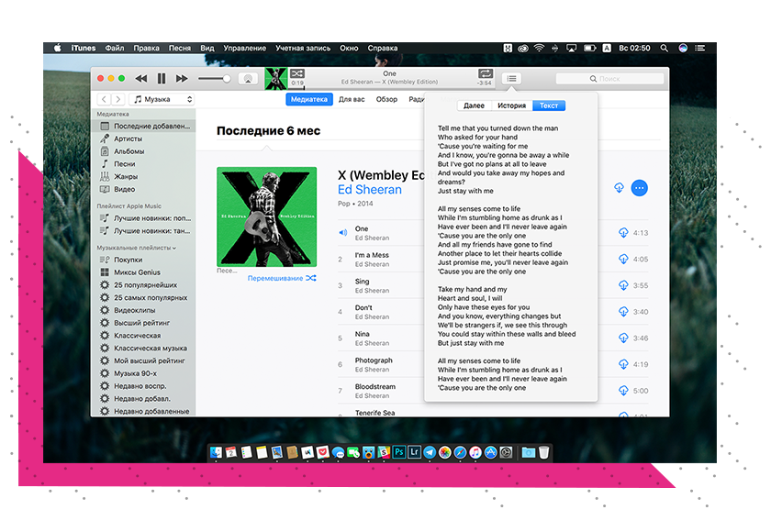Image resolution: width=771 pixels, height=532 pixels.
Task: Open the 25 популярнейших smart playlist
Action: pyautogui.click(x=145, y=285)
